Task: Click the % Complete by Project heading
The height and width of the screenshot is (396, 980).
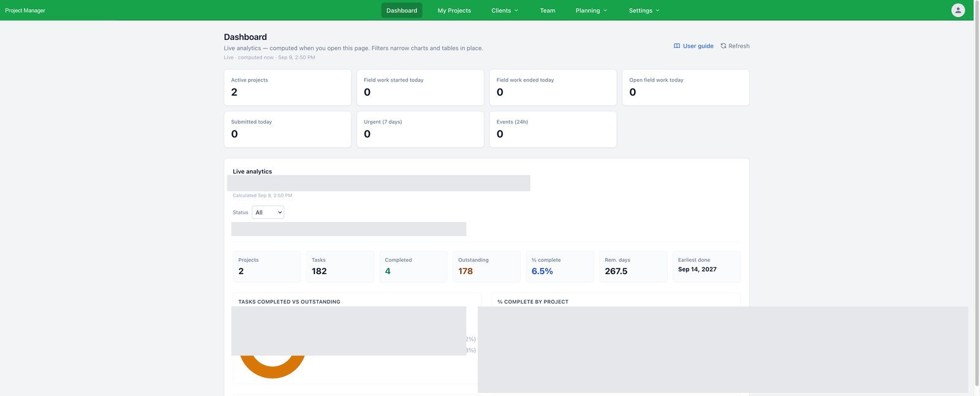Action: (x=533, y=302)
